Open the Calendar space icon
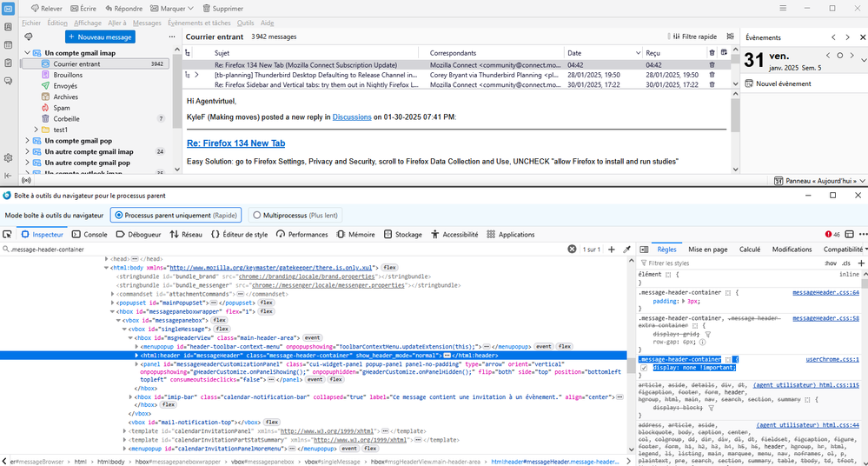Image resolution: width=868 pixels, height=466 pixels. coord(8,45)
